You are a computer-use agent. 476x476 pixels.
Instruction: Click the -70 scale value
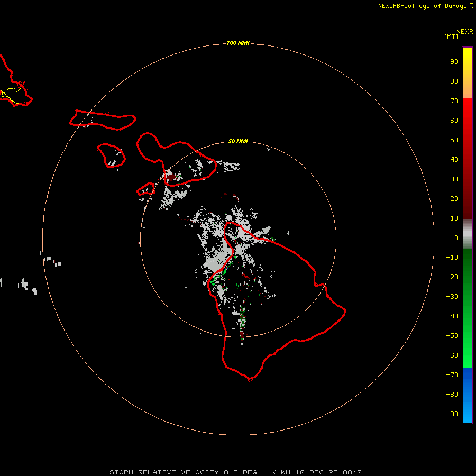pos(452,375)
